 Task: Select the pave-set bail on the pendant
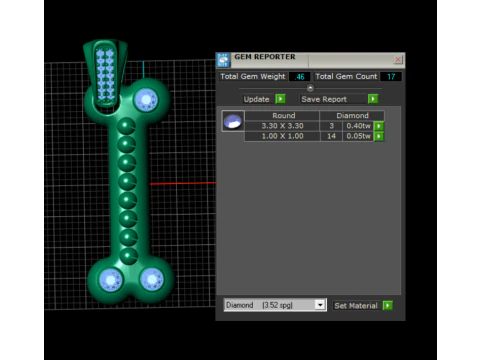click(106, 74)
